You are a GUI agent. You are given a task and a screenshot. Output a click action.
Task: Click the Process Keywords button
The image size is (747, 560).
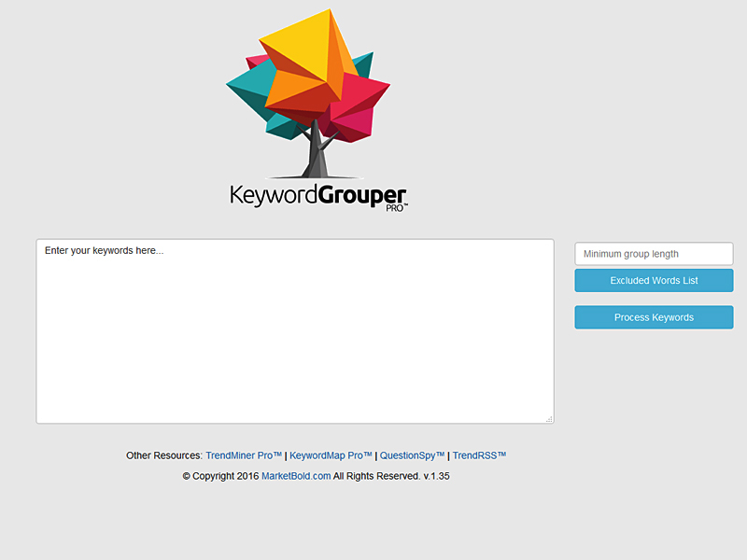click(654, 317)
